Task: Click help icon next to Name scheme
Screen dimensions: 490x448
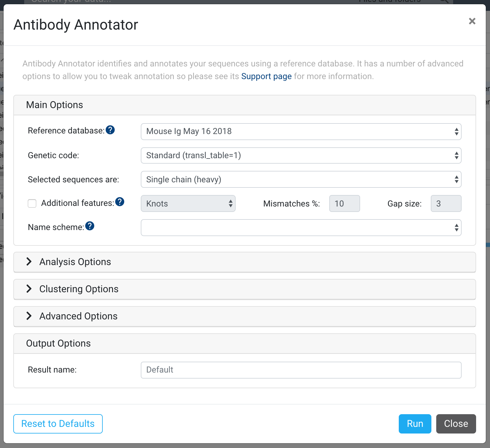Action: [x=90, y=226]
